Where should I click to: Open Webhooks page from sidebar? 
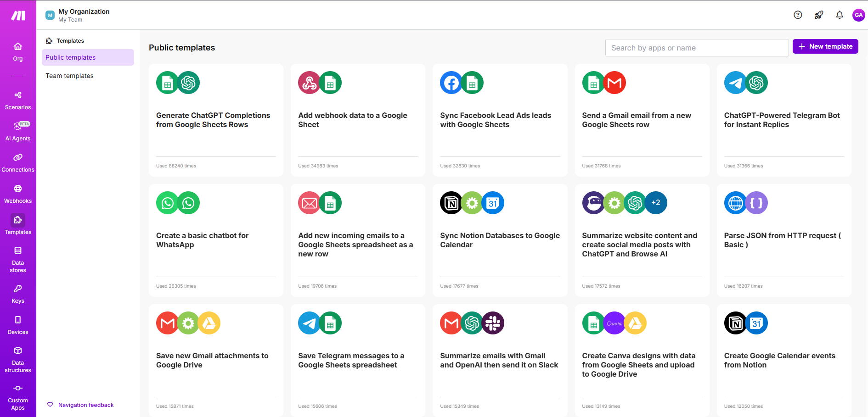(18, 194)
